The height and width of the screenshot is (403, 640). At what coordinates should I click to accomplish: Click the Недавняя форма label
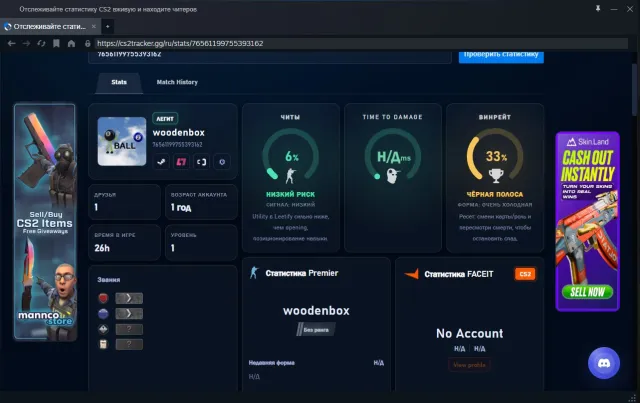pos(271,363)
